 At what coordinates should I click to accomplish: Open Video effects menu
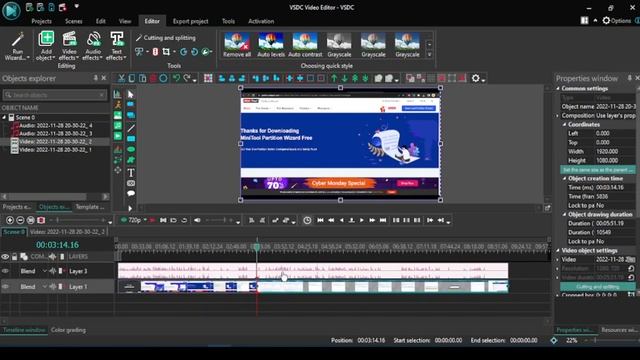[69, 46]
